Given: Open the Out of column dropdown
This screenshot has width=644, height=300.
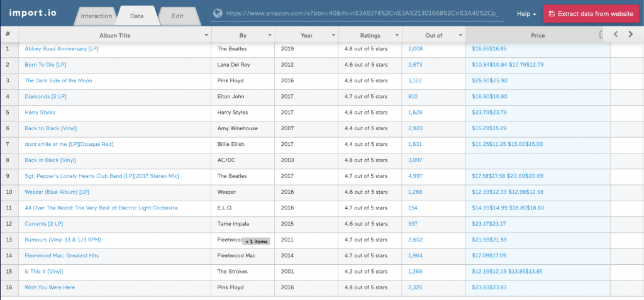Looking at the screenshot, I should [x=460, y=36].
